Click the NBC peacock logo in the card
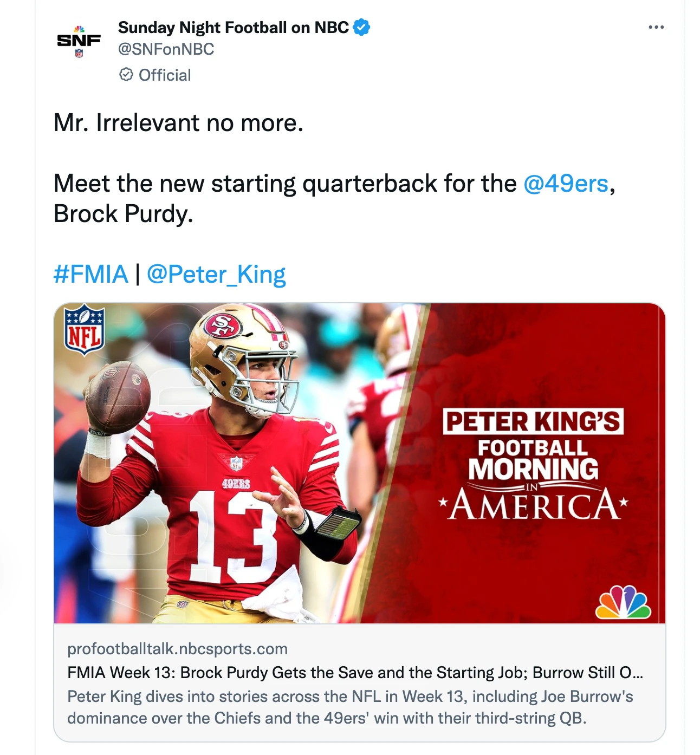 (623, 602)
